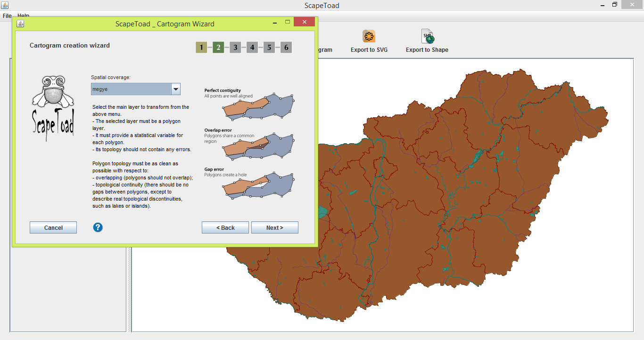Close the Cartogram Wizard dialog
The height and width of the screenshot is (340, 644).
(304, 22)
